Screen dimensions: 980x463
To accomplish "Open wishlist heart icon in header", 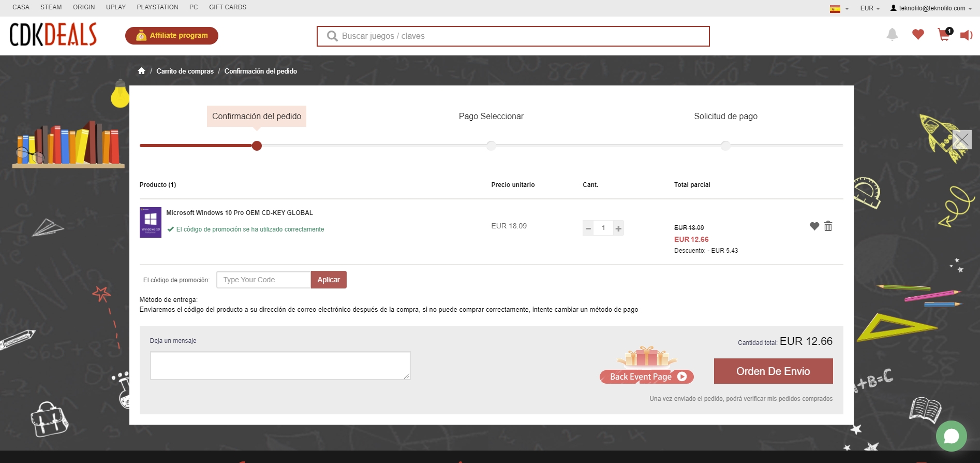I will click(918, 35).
